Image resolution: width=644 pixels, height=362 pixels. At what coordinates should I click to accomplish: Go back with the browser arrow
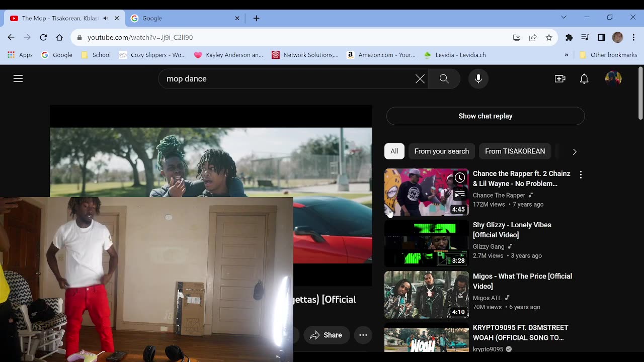click(11, 37)
